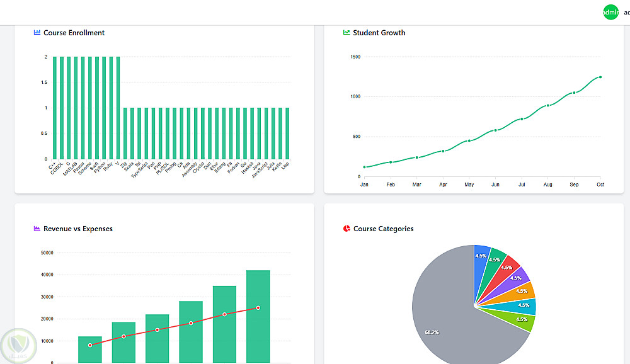Screen dimensions: 630x364
Task: Click the fourth red expense point
Action: [191, 323]
